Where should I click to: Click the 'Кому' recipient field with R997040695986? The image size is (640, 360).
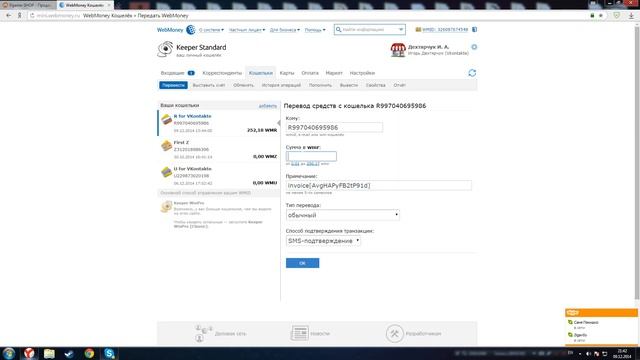point(334,127)
